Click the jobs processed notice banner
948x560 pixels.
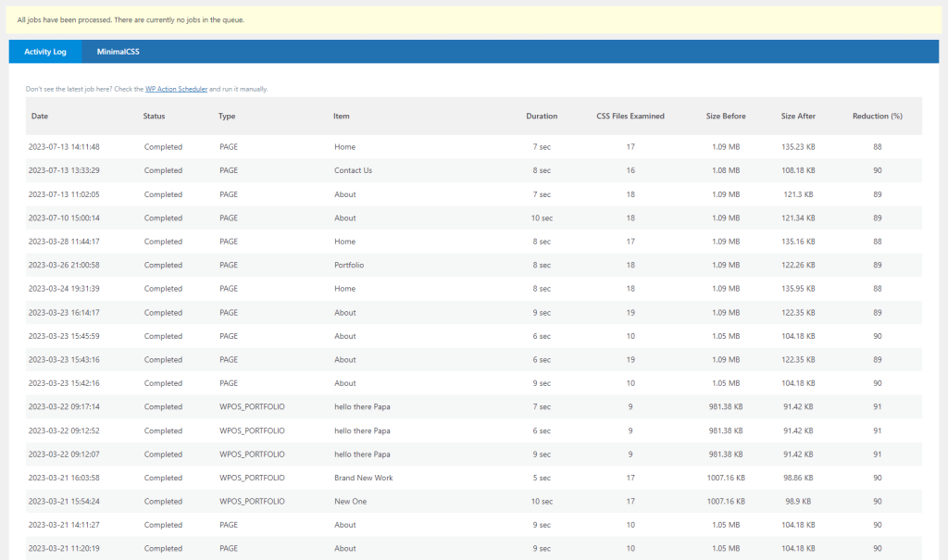pyautogui.click(x=474, y=20)
